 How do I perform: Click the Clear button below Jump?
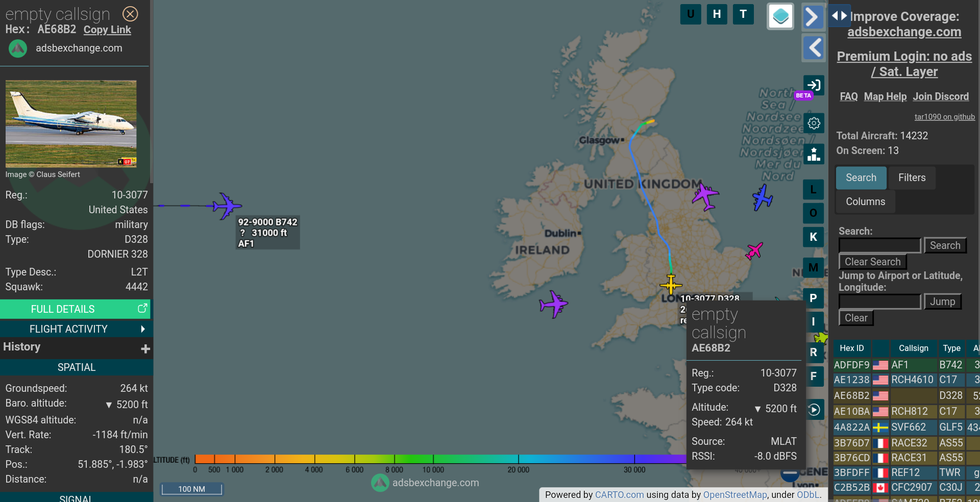coord(856,318)
